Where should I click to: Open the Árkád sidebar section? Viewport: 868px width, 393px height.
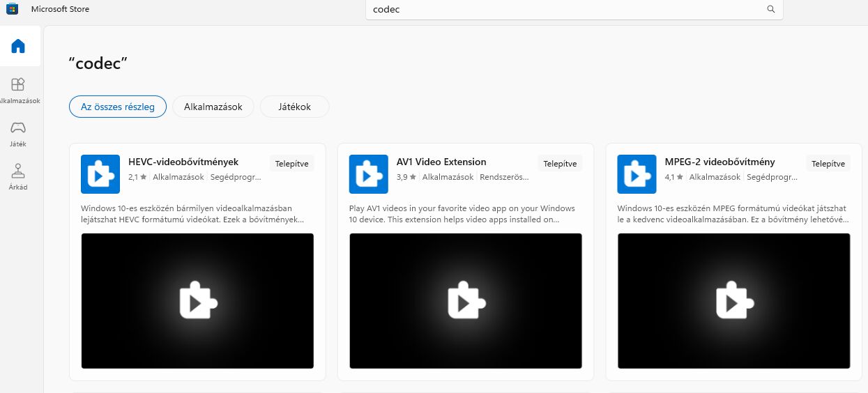tap(18, 177)
